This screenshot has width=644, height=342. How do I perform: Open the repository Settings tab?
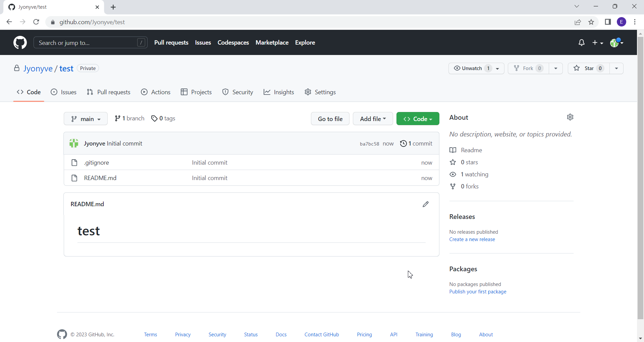tap(320, 92)
